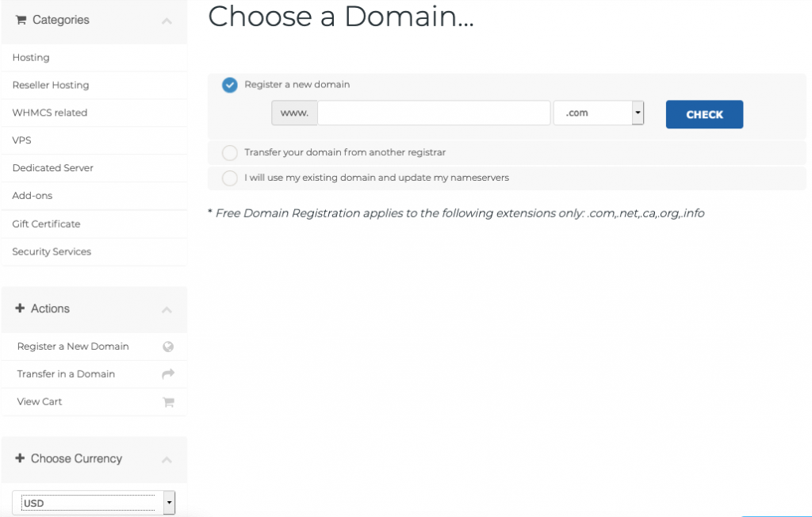Click the Free Domain Registration note
The height and width of the screenshot is (517, 812).
(x=456, y=213)
